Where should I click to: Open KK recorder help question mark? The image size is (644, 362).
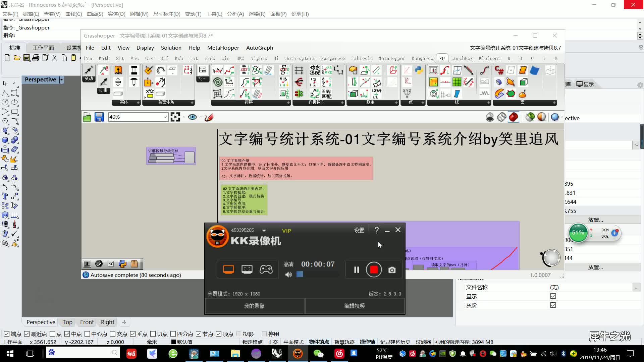click(x=377, y=230)
